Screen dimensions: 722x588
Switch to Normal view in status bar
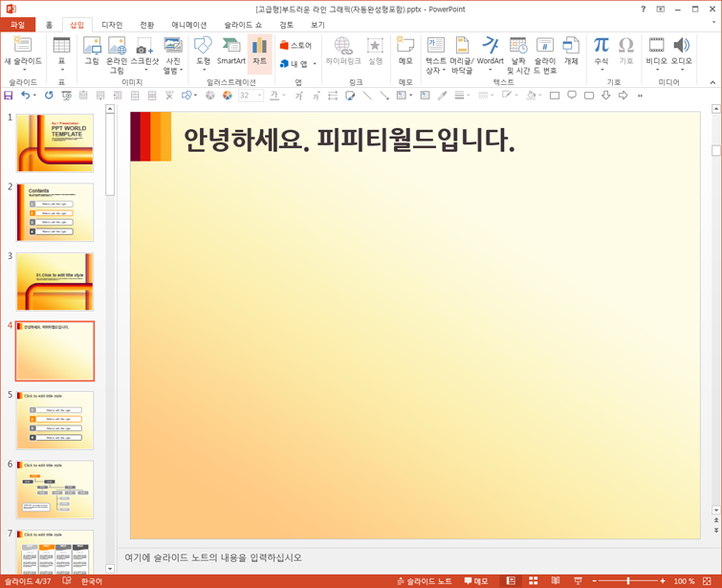click(511, 581)
